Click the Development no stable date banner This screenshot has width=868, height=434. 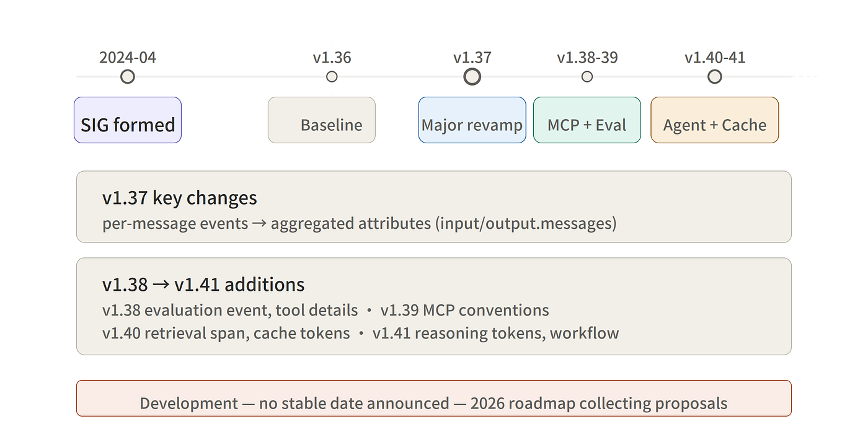pos(434,398)
